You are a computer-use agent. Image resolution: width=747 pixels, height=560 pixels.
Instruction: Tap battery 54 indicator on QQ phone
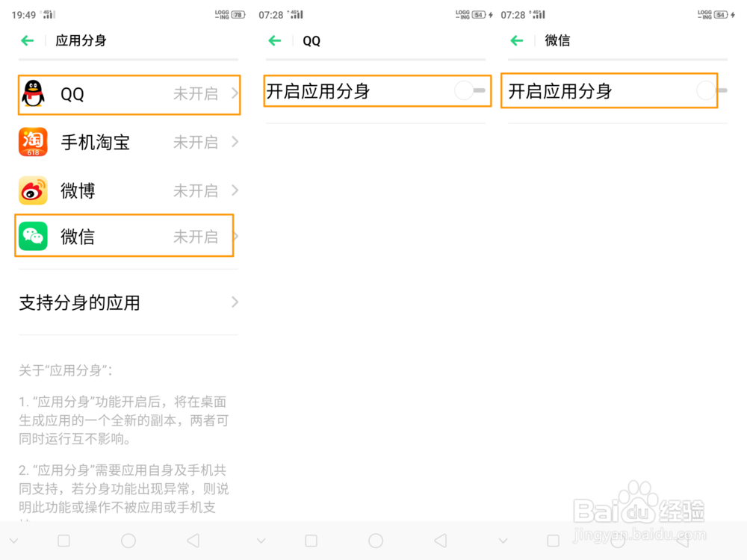(479, 15)
